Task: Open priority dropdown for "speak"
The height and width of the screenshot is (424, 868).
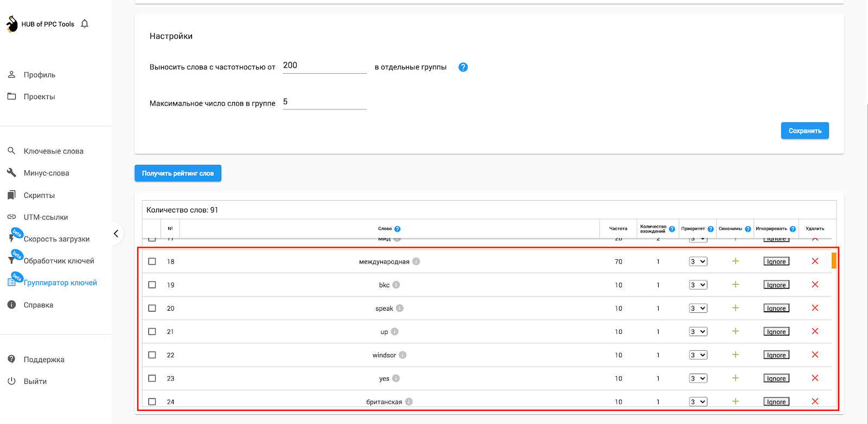Action: [x=698, y=308]
